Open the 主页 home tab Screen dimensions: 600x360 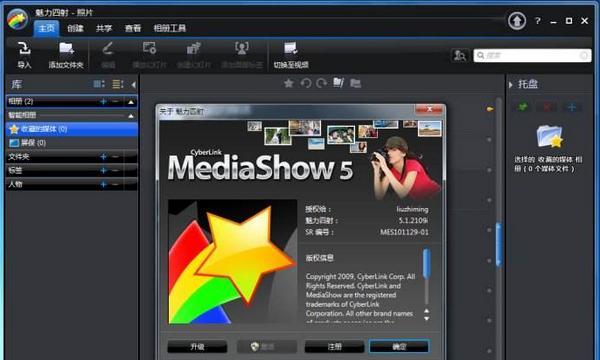(x=46, y=28)
